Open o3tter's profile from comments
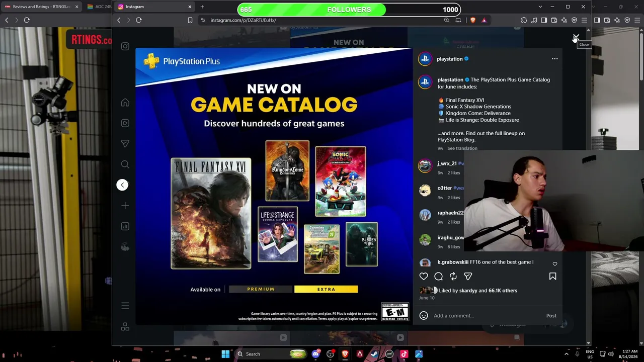The height and width of the screenshot is (362, 644). [444, 188]
